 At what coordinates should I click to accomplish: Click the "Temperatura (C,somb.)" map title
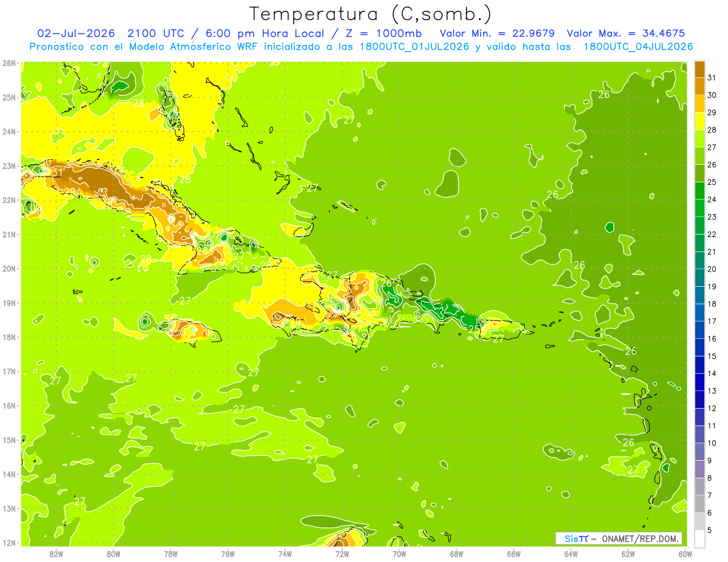click(371, 14)
